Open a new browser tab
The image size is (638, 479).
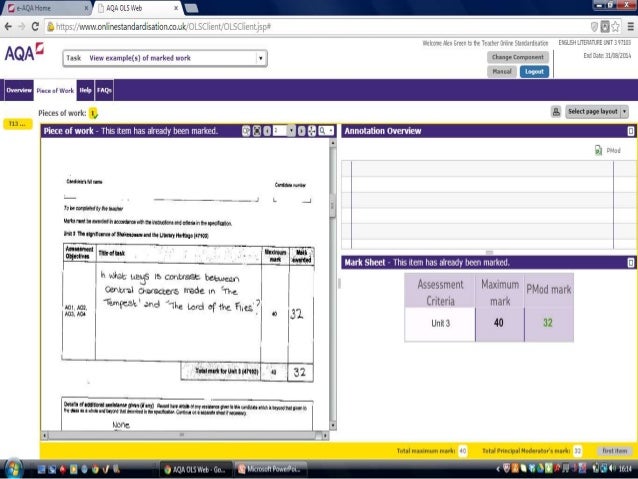coord(191,8)
